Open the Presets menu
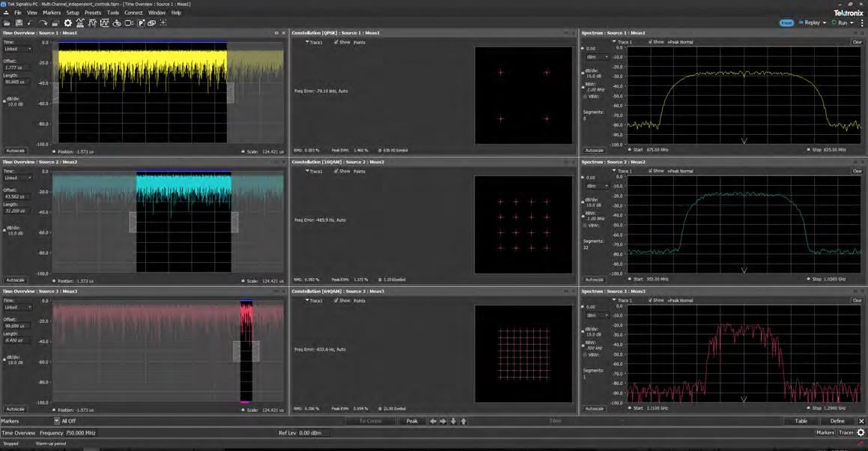This screenshot has height=451, width=868. (x=92, y=12)
